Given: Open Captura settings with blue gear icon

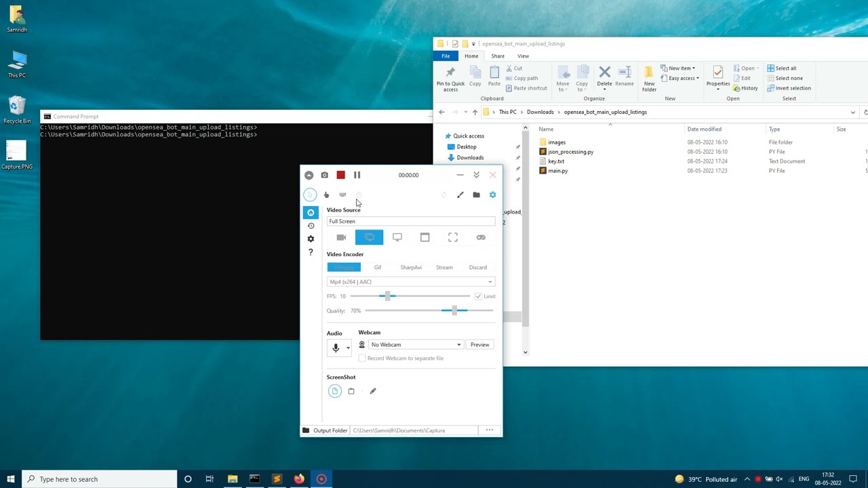Looking at the screenshot, I should point(493,195).
